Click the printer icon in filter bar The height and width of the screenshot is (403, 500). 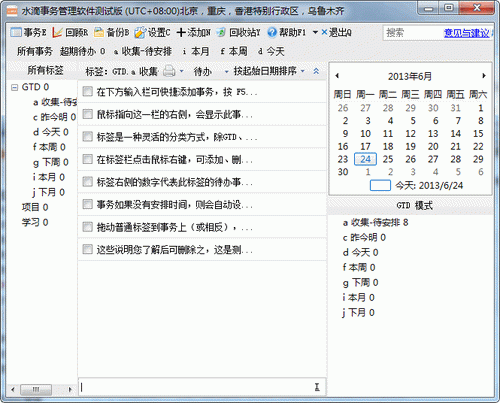[x=169, y=71]
